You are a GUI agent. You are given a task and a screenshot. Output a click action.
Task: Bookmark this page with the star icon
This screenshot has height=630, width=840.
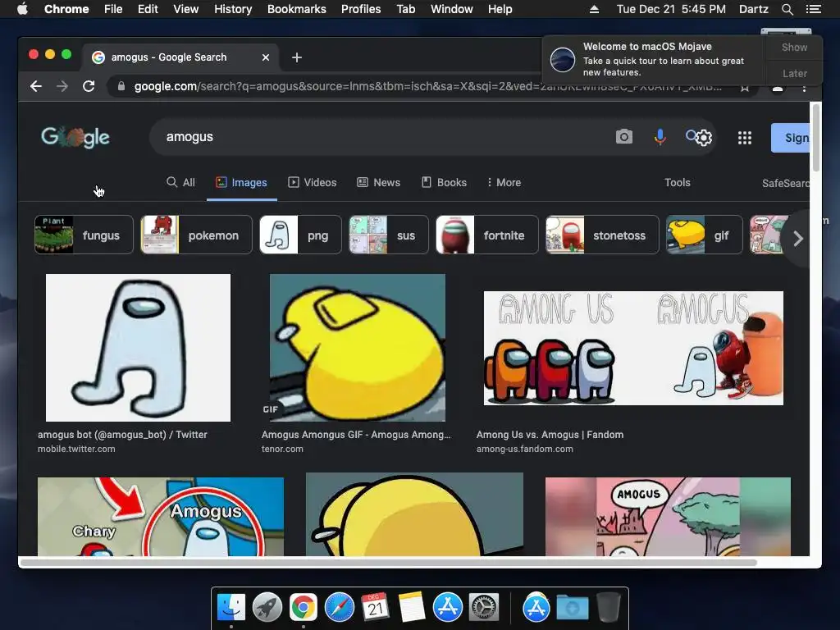tap(745, 88)
